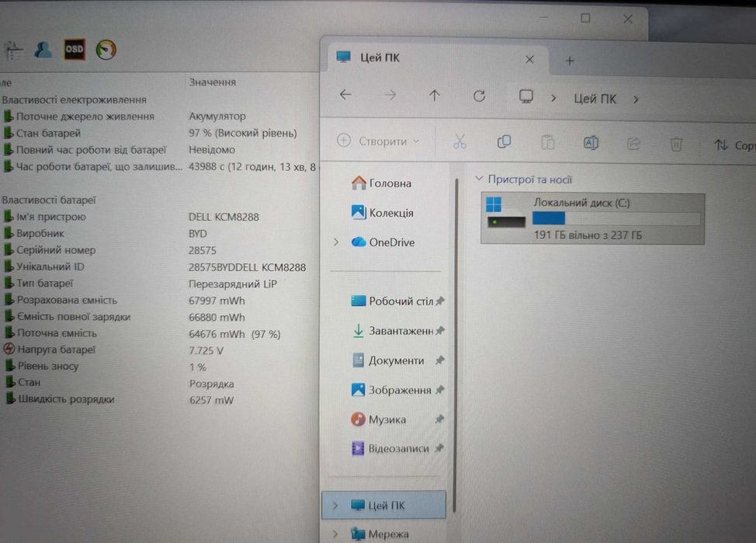Select Цей ПК in navigation pane
This screenshot has width=756, height=543.
click(x=383, y=505)
